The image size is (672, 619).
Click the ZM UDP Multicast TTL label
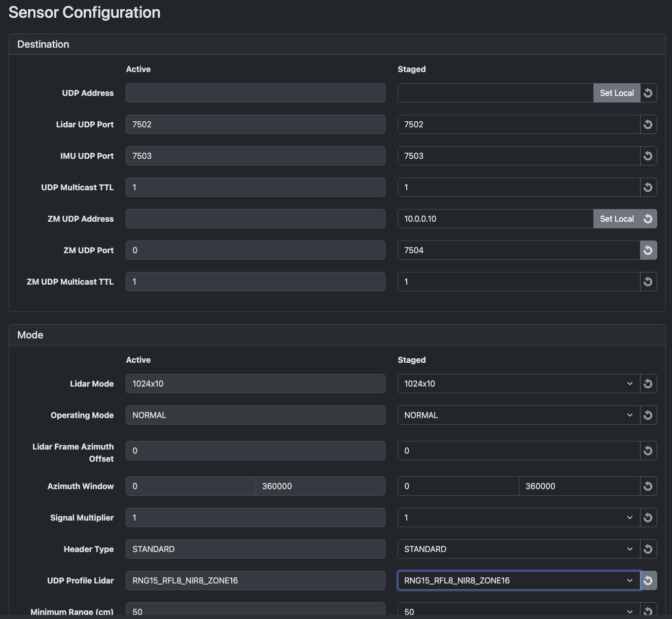[70, 282]
